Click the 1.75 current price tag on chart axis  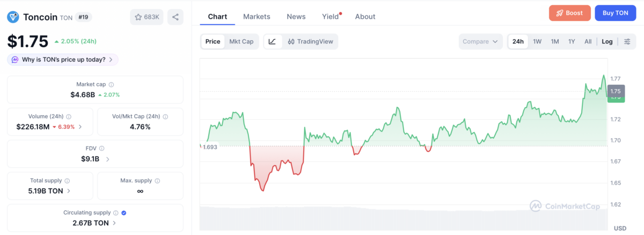[x=616, y=91]
